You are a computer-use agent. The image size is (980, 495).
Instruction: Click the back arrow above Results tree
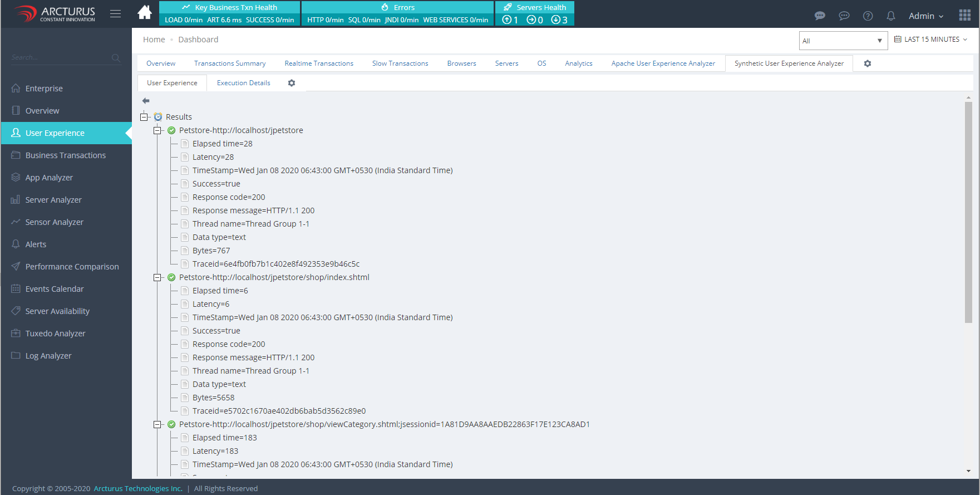(146, 101)
